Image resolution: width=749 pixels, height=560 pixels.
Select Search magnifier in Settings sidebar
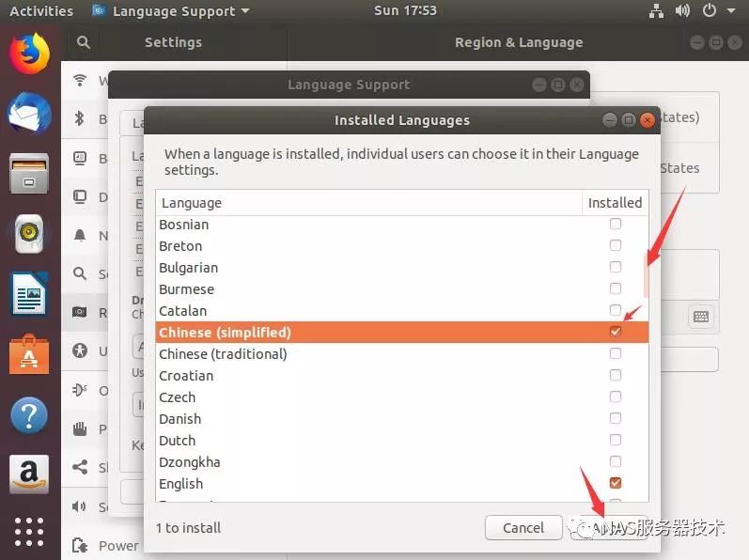pyautogui.click(x=80, y=273)
